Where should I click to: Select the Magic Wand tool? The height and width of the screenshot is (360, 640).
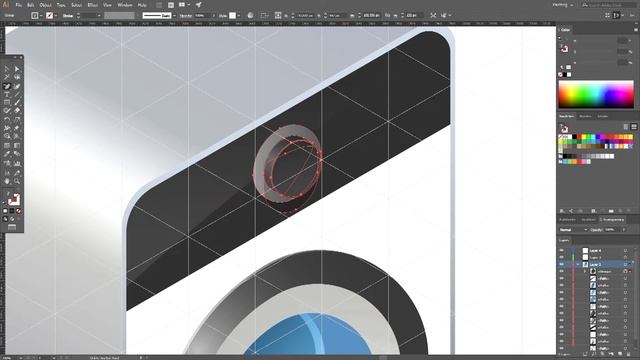coord(7,77)
